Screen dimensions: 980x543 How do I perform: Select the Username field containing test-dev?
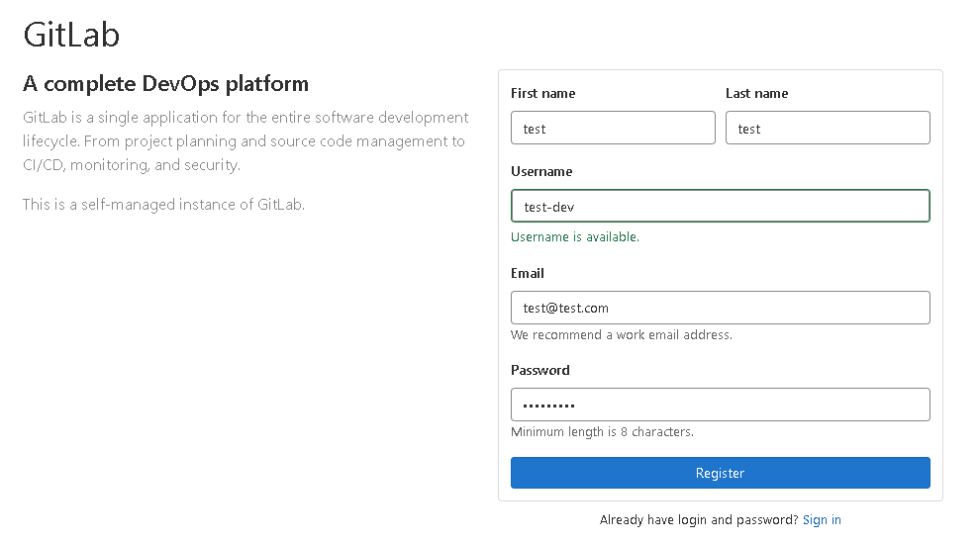720,207
